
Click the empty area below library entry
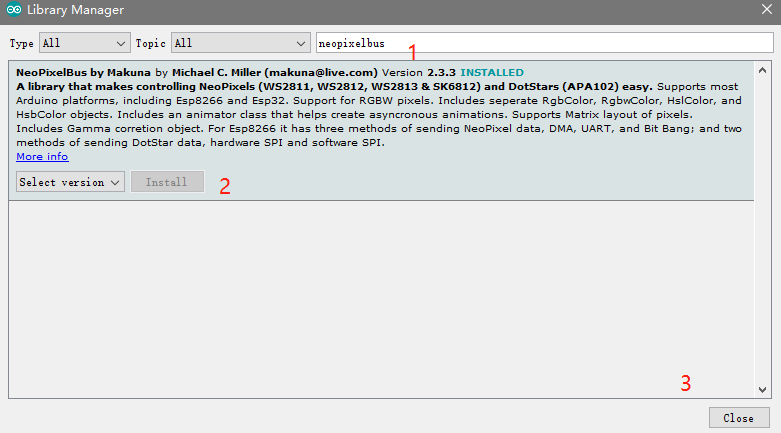pyautogui.click(x=380, y=300)
